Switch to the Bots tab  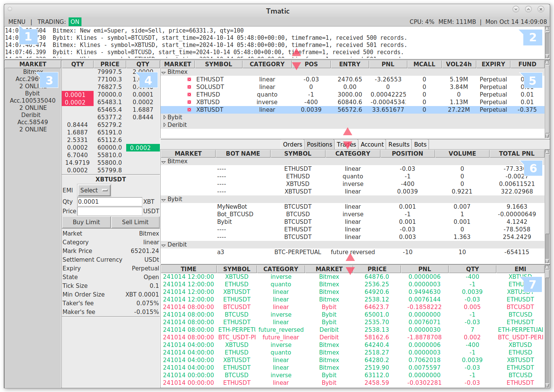tap(420, 144)
